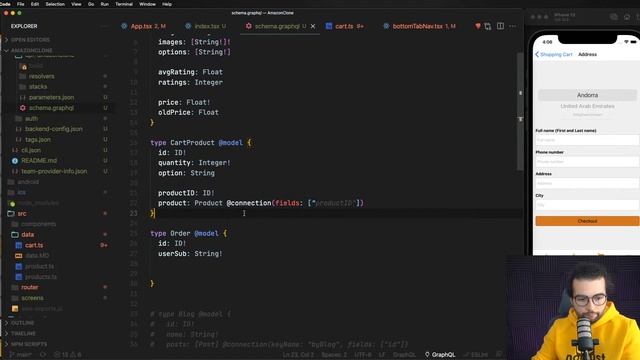The image size is (640, 360).
Task: Open the Explorer panel ellipsis menu
Action: (x=104, y=26)
